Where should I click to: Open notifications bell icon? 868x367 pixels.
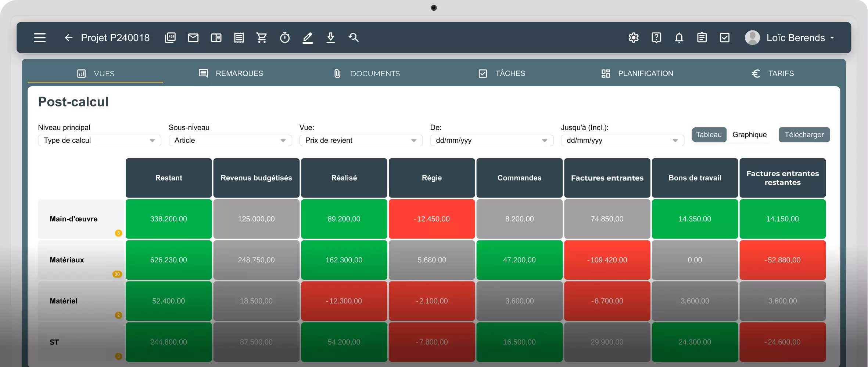(x=679, y=38)
